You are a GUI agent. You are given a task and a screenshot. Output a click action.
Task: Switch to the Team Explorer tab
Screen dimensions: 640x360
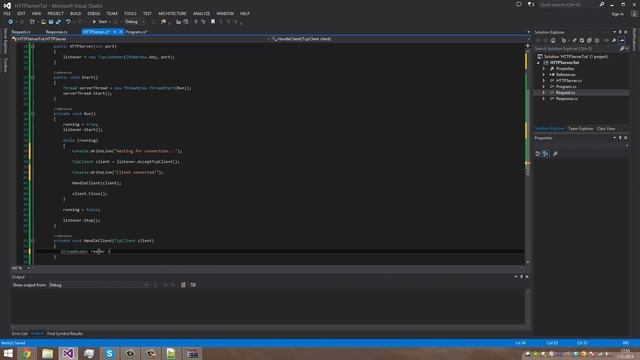point(580,129)
